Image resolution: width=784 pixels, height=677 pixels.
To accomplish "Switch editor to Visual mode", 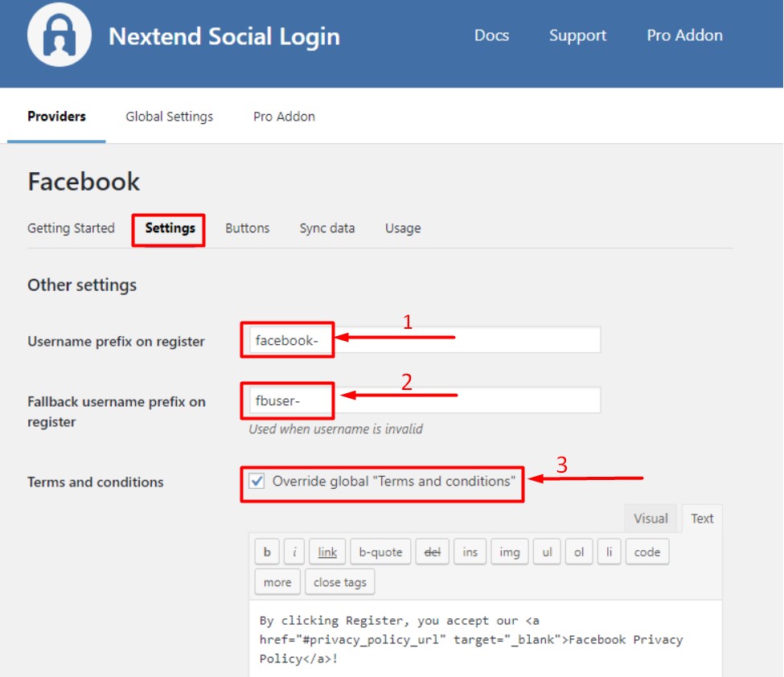I will pyautogui.click(x=651, y=519).
